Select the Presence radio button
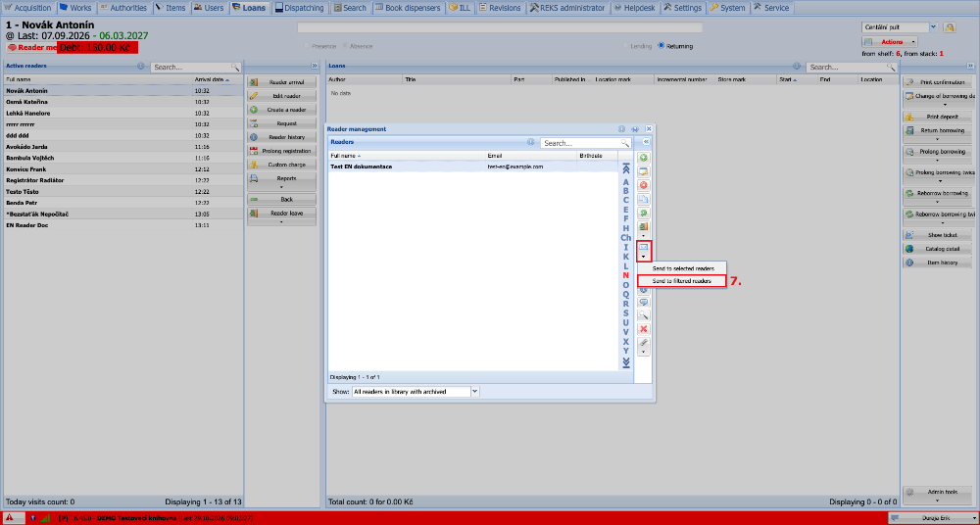 tap(306, 46)
